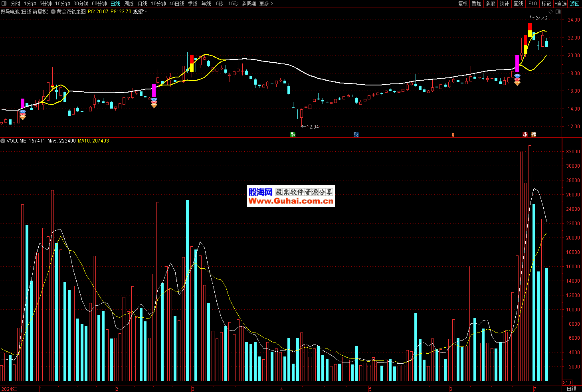Click the blue 财 financial event marker

pyautogui.click(x=356, y=135)
